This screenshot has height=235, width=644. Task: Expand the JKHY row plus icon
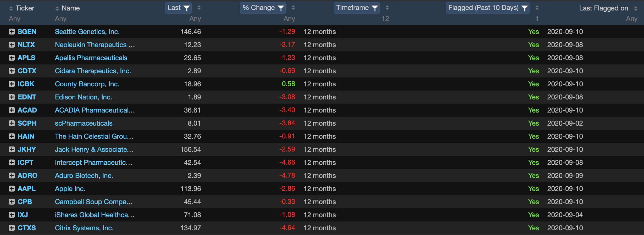pos(12,149)
